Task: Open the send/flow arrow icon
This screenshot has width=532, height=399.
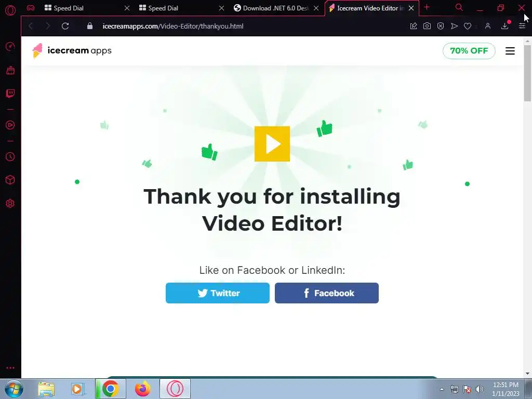Action: [454, 26]
